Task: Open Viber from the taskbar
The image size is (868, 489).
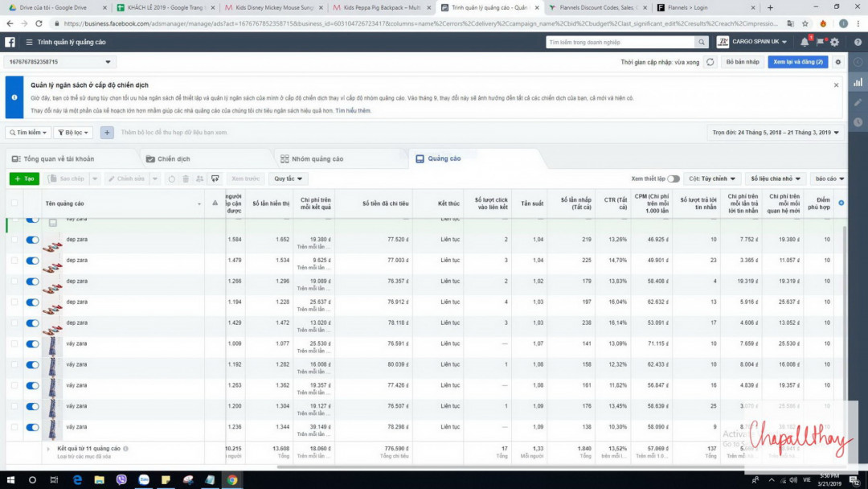Action: coord(121,479)
